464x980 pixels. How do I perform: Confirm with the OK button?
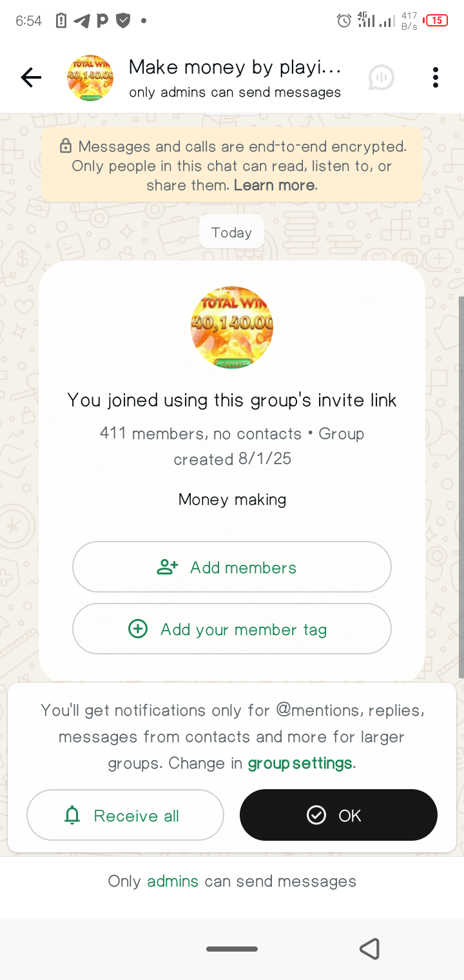coord(338,816)
